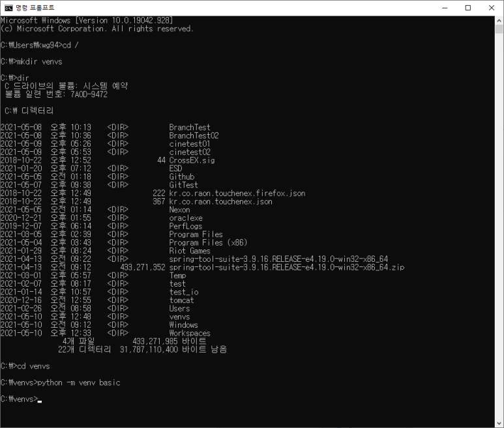Click the Microsoft Windows version line
The width and height of the screenshot is (504, 428).
pyautogui.click(x=87, y=21)
